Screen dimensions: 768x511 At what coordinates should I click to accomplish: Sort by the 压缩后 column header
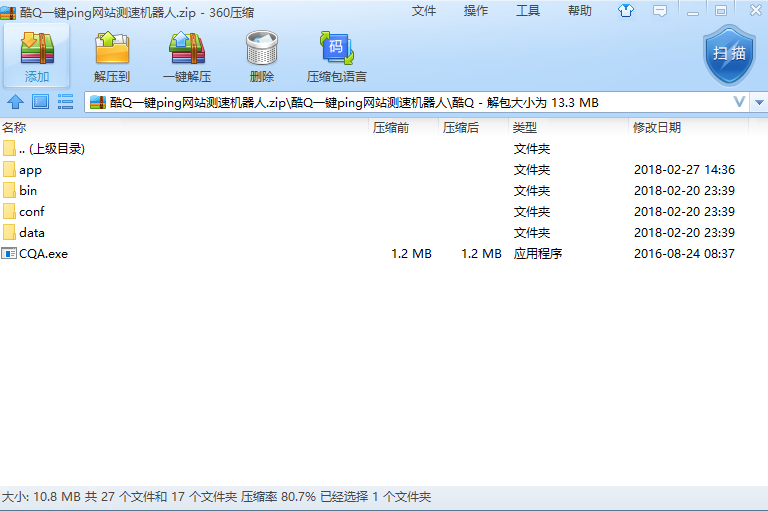(474, 128)
